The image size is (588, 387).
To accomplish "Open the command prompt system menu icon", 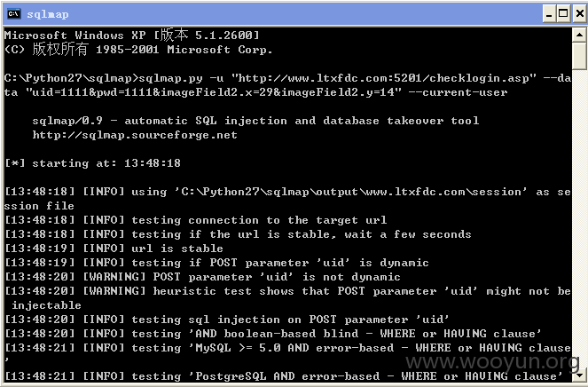I will pos(14,14).
